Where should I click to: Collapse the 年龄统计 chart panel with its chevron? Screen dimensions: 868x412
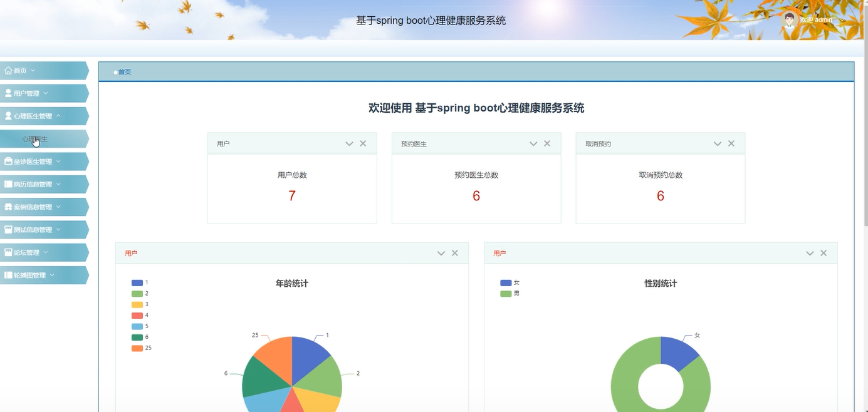coord(441,254)
